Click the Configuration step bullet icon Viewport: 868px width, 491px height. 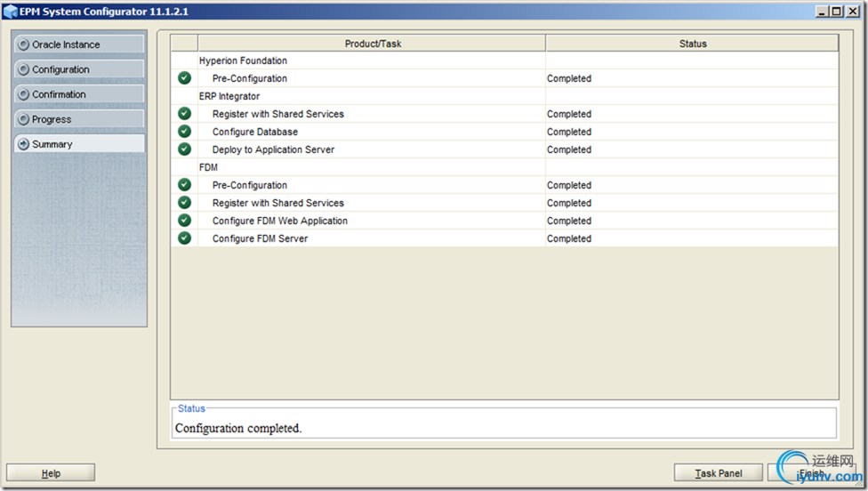coord(23,69)
